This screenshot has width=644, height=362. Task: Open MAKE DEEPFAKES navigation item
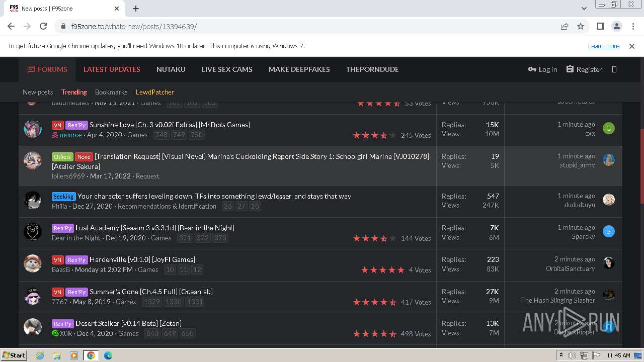(299, 69)
